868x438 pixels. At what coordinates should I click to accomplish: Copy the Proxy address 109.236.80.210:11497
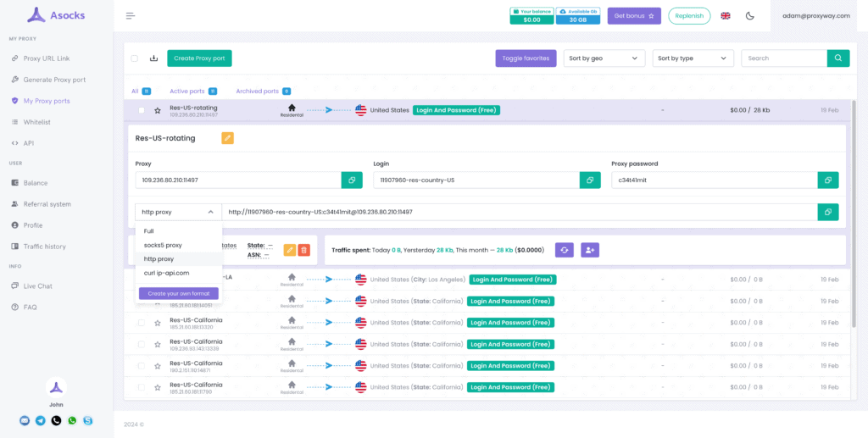pyautogui.click(x=352, y=180)
